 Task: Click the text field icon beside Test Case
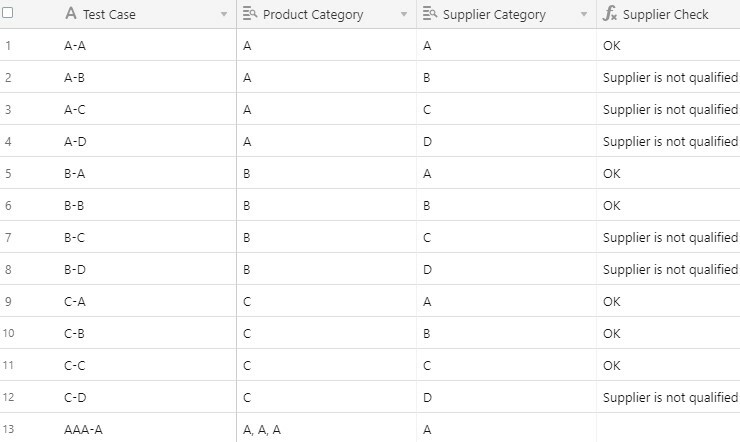coord(71,13)
